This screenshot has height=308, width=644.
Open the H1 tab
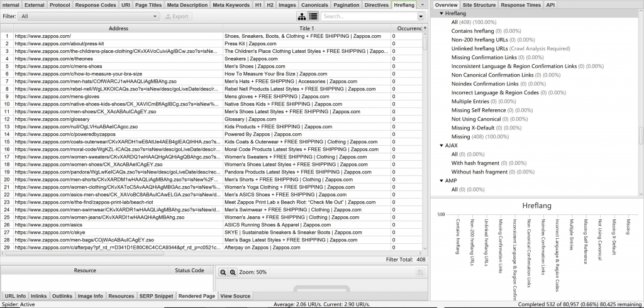[x=258, y=5]
